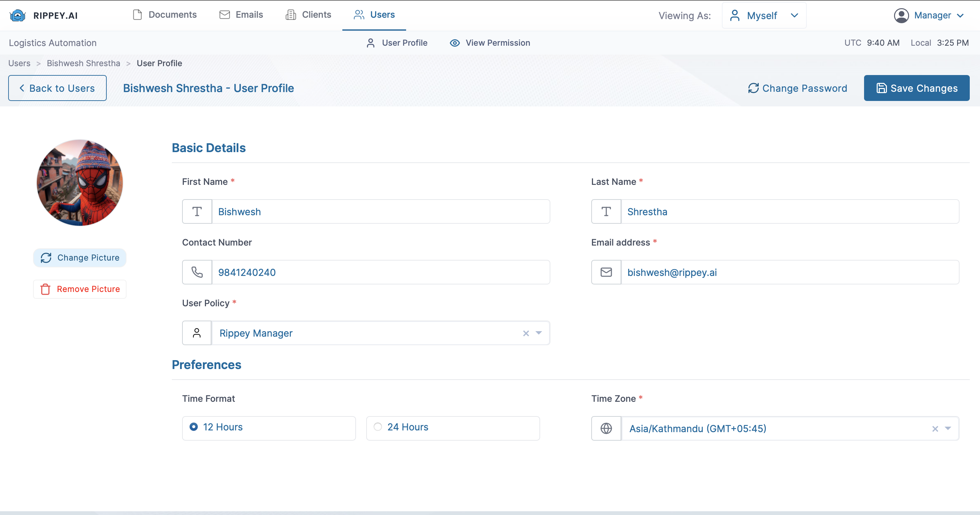Screen dimensions: 980x515
Task: Go Back to Users
Action: (57, 88)
